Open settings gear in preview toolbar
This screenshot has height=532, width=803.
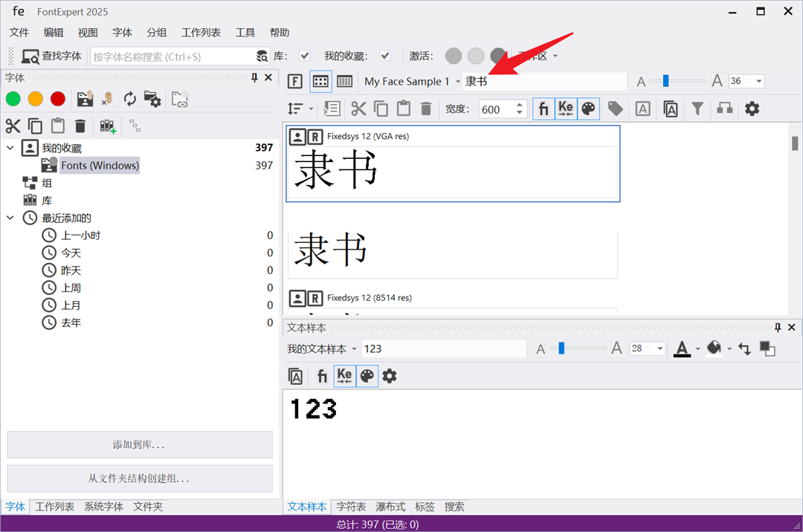click(x=752, y=108)
